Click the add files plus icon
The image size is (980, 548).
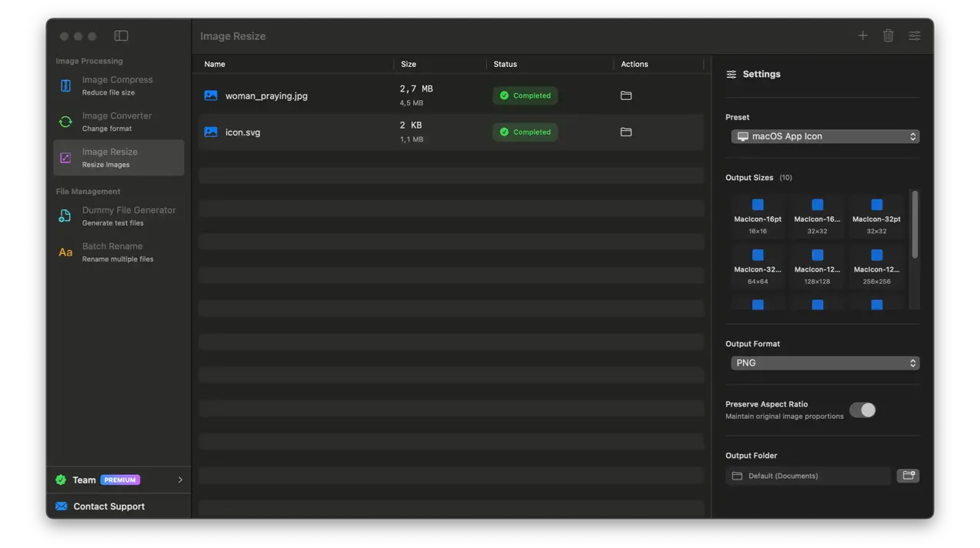pyautogui.click(x=862, y=35)
